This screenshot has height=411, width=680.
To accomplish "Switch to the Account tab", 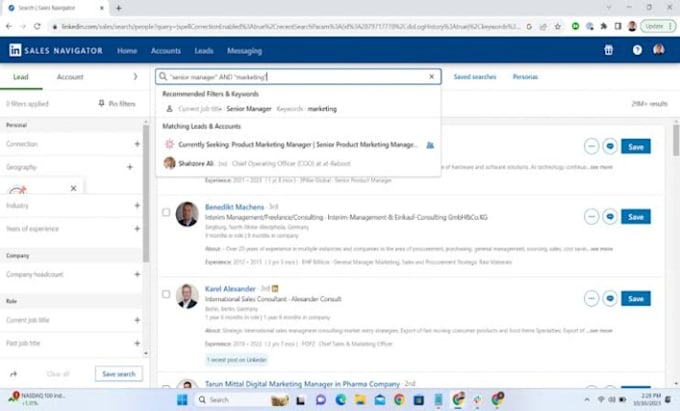I will (70, 77).
